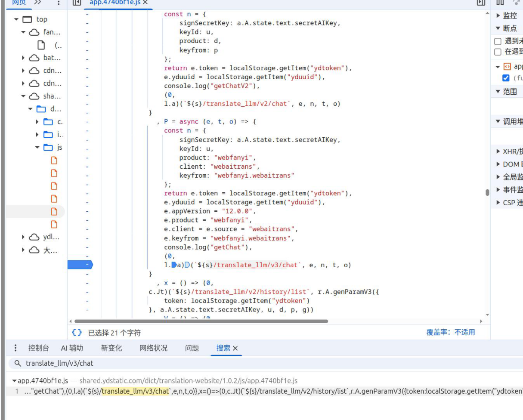The image size is (523, 420).
Task: Expand the first cdn... domain node
Action: coord(23,71)
